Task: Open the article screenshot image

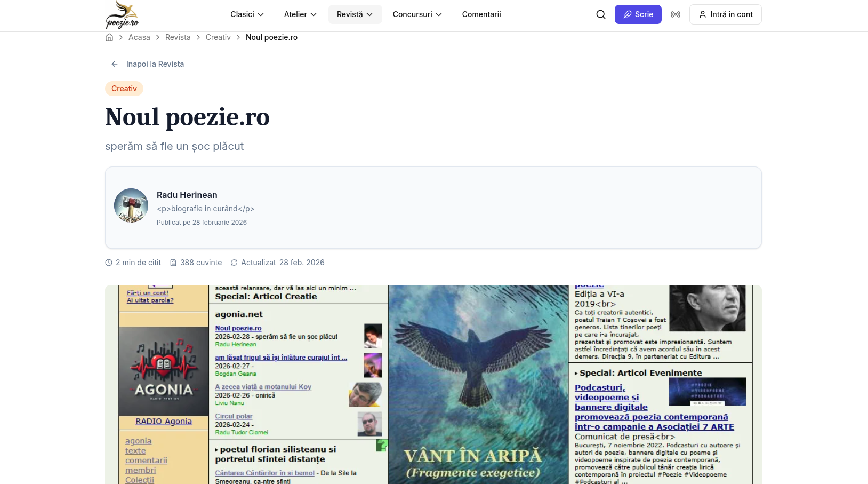Action: 433,384
